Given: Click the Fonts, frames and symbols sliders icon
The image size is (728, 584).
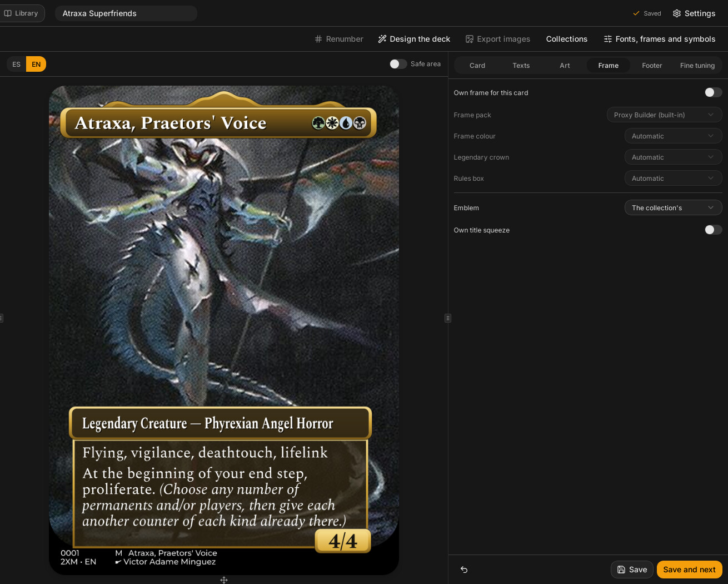Looking at the screenshot, I should [x=608, y=39].
